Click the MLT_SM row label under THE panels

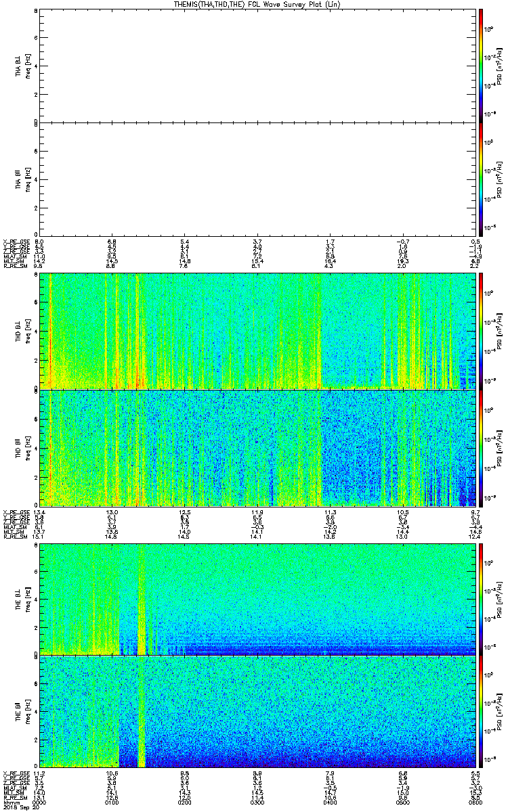15,792
